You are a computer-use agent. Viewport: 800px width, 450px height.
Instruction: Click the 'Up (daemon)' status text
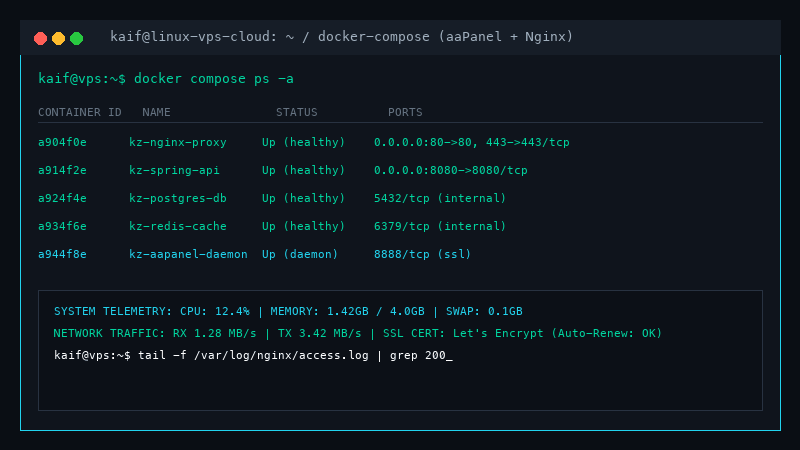[x=300, y=254]
